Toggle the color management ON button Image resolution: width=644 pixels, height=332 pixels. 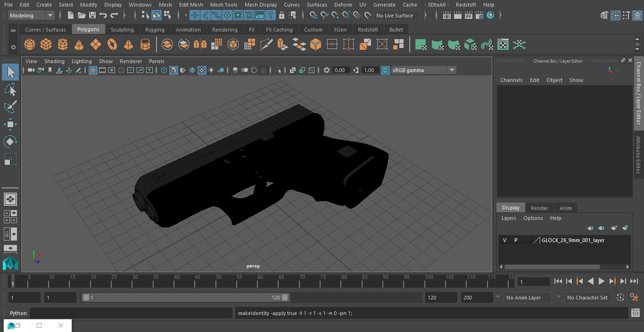pos(385,70)
